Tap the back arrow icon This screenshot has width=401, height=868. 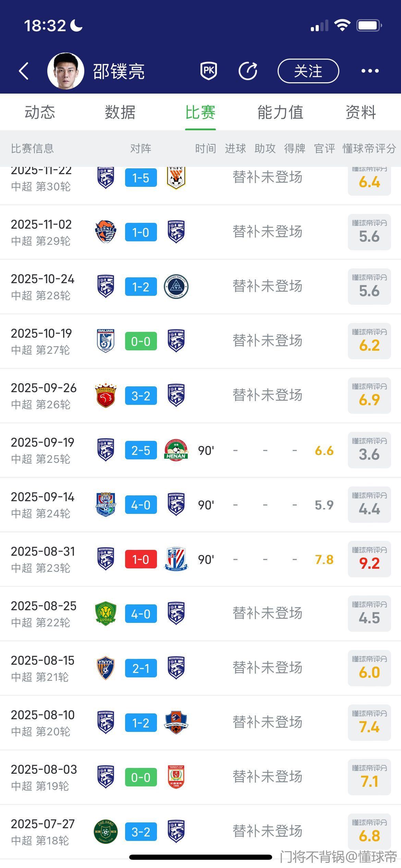pos(24,71)
